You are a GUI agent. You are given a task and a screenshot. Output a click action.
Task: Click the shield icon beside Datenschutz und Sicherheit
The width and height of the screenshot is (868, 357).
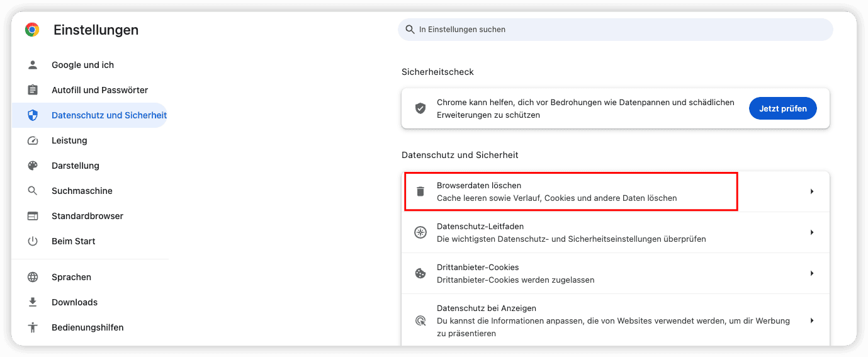[x=33, y=115]
